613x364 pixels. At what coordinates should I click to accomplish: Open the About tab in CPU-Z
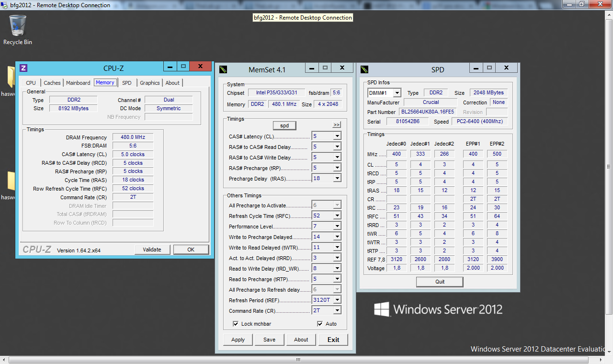pos(172,83)
